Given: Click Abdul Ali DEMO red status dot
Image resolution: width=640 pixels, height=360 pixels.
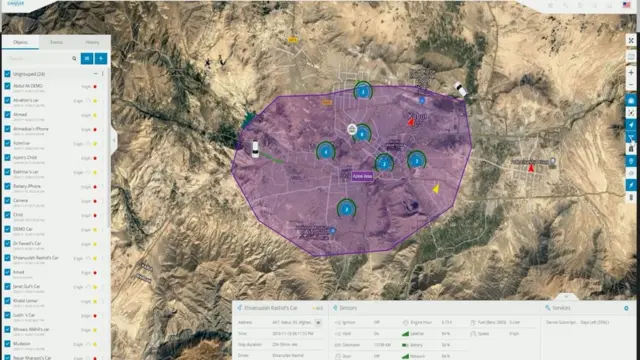Looking at the screenshot, I should pyautogui.click(x=95, y=87).
